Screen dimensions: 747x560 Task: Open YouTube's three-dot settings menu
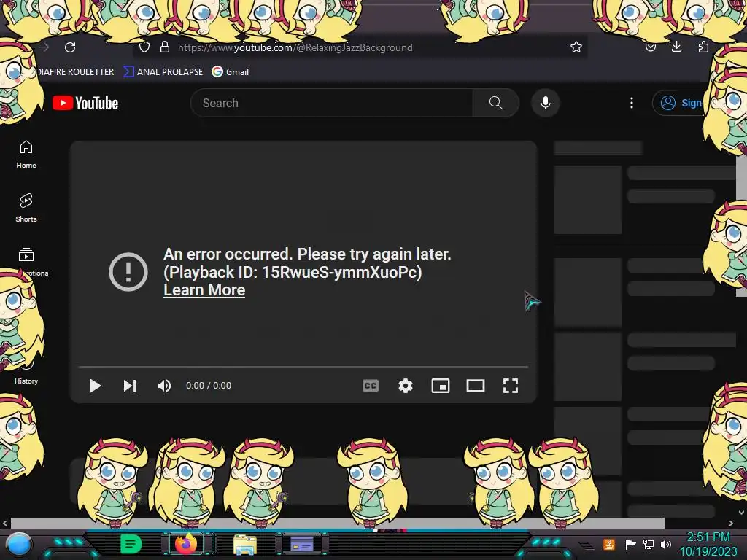(632, 103)
